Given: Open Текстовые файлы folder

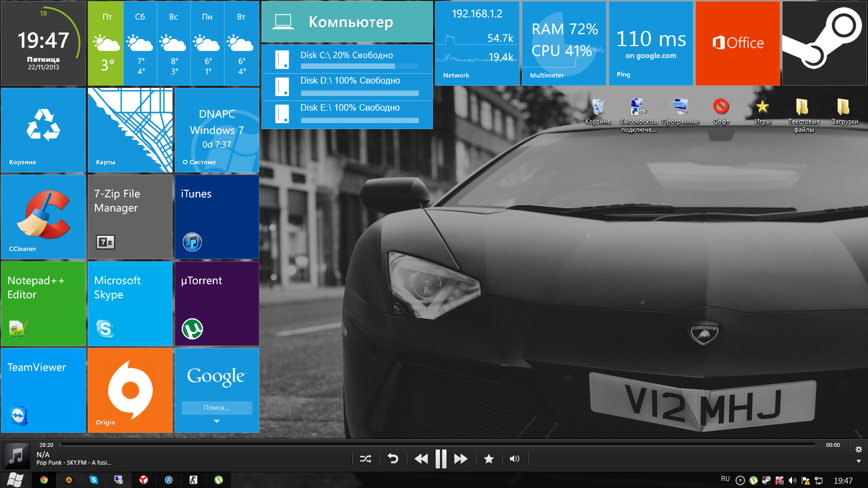Looking at the screenshot, I should (803, 115).
